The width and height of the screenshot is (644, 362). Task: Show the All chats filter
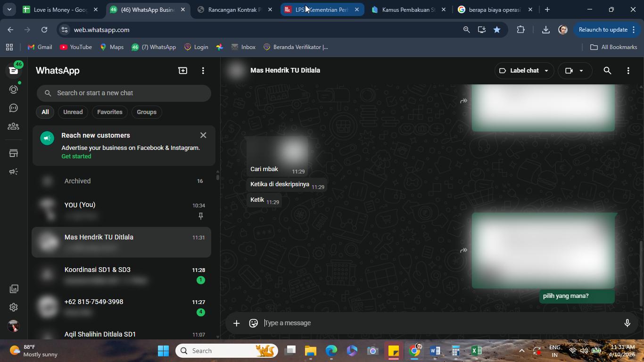point(45,112)
